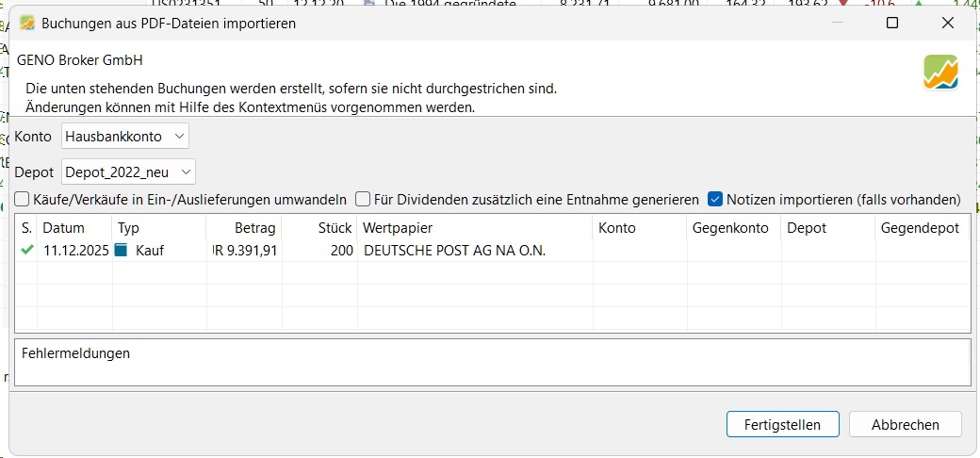
Task: Click the Portfolio Performance icon in title bar
Action: [27, 23]
